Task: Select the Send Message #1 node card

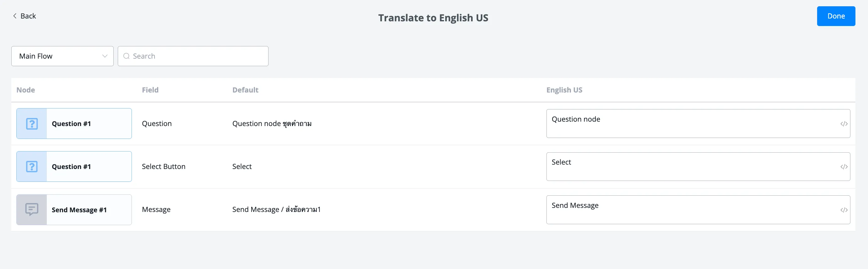Action: pos(74,210)
